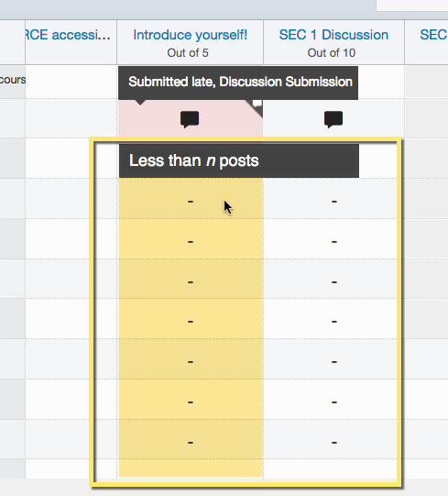Select the pink late submission cell
Screen dimensions: 448x496
click(191, 118)
